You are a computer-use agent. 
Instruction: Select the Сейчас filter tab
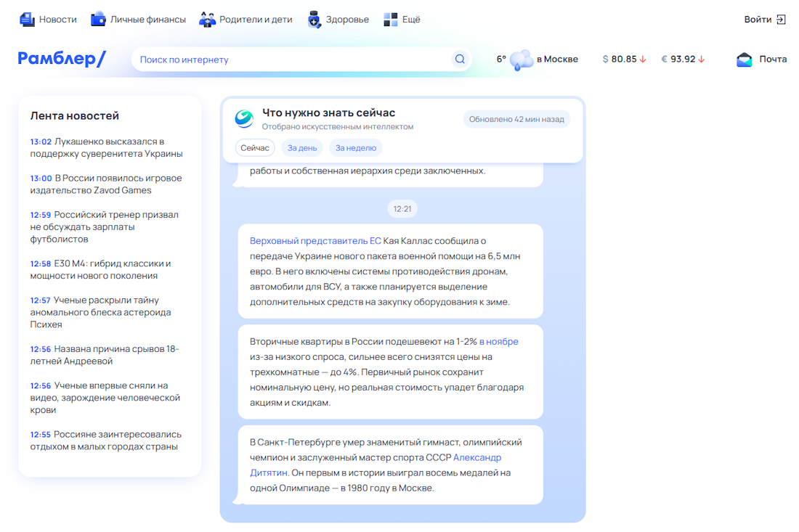[255, 148]
